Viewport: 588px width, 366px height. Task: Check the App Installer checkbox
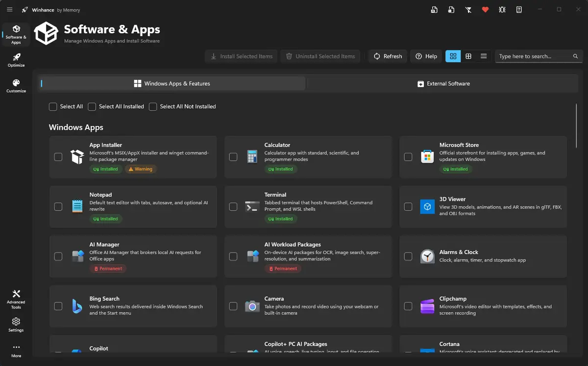[58, 157]
